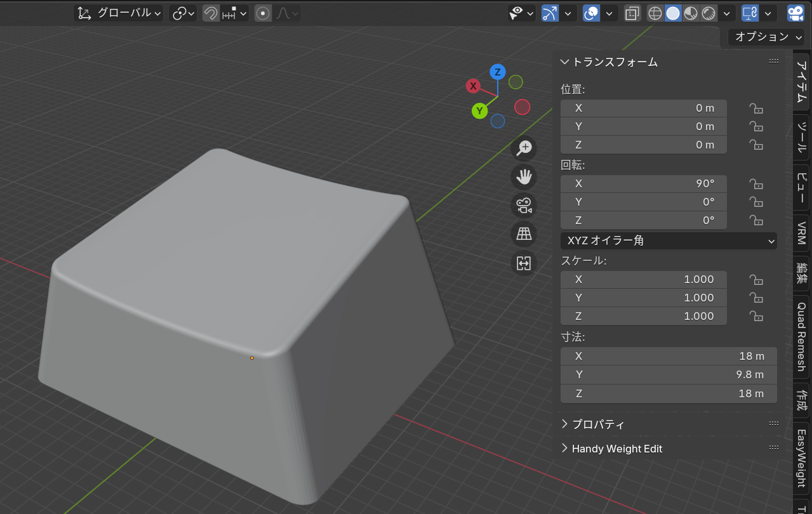
Task: Toggle the snap magnet button
Action: [x=211, y=13]
